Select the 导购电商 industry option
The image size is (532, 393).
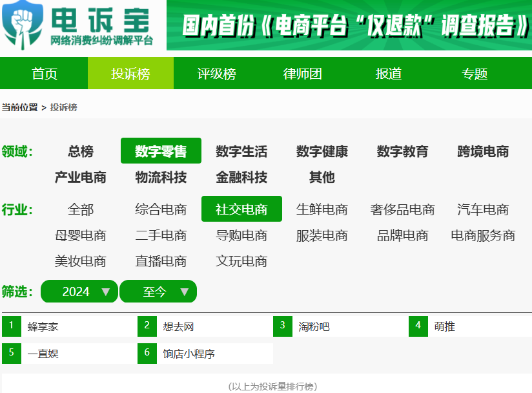pos(241,235)
